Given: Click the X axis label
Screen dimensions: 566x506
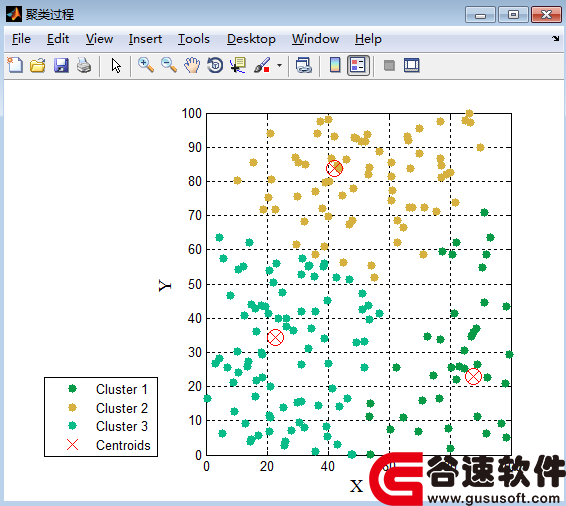Looking at the screenshot, I should (x=356, y=486).
